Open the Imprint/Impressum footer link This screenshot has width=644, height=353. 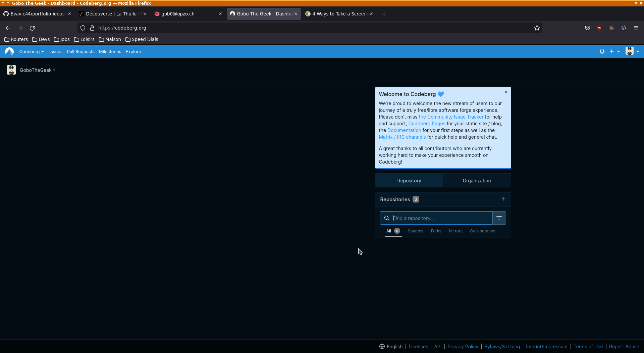click(x=546, y=347)
